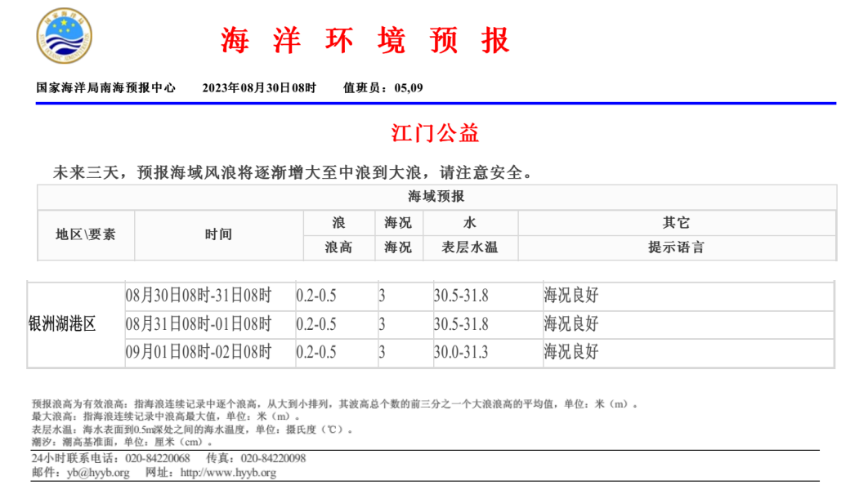Viewport: 868px width, 499px height.
Task: Click the 表层水温 sub-header cell
Action: pos(470,247)
